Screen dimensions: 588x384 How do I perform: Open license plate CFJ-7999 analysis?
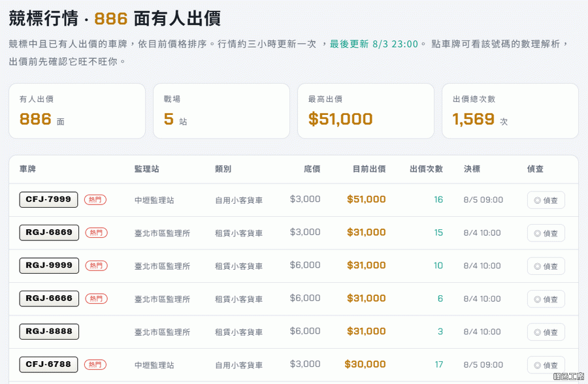tap(48, 199)
